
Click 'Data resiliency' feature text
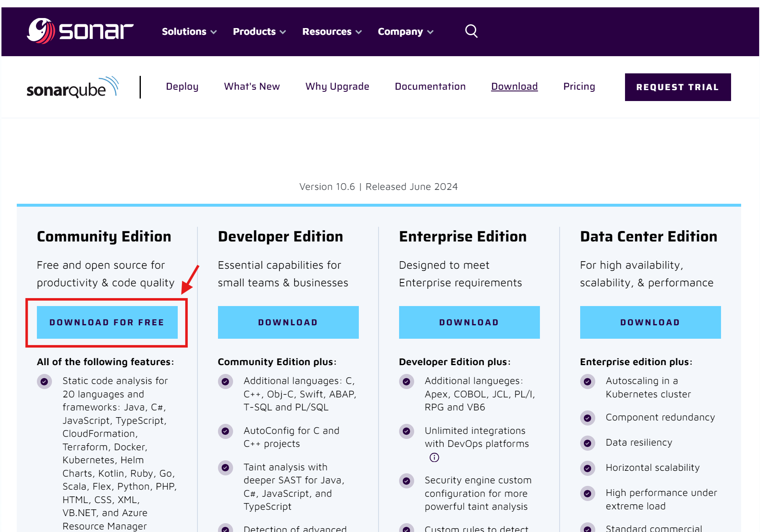click(x=639, y=442)
